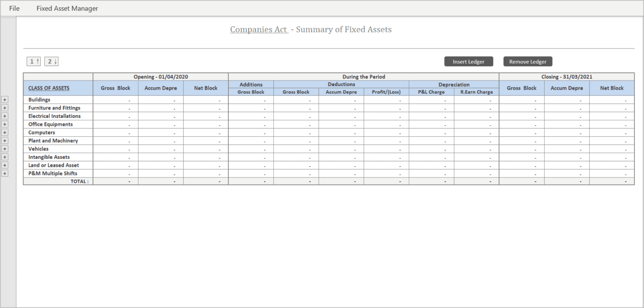Screen dimensions: 644x308
Task: Expand P&M Multiple Shifts details
Action: click(5, 173)
